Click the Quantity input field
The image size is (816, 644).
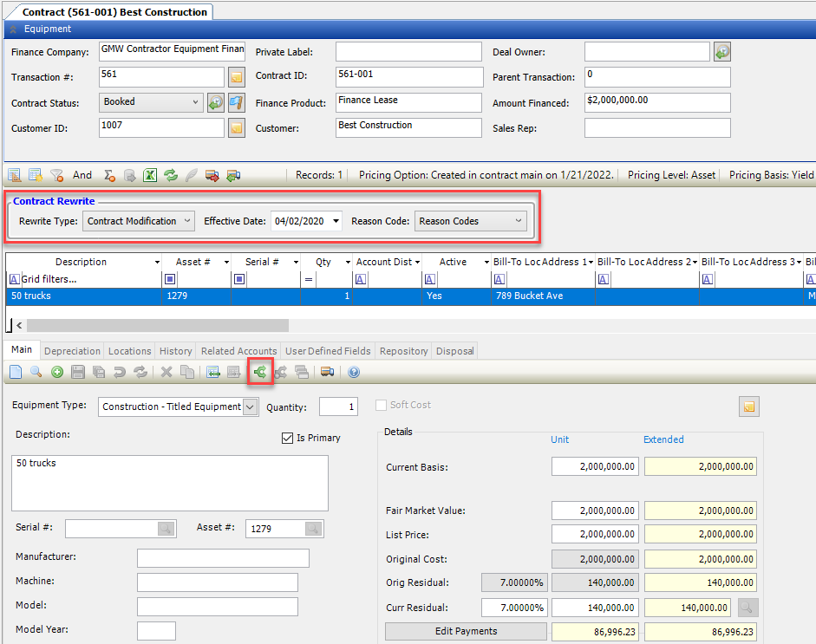(338, 407)
